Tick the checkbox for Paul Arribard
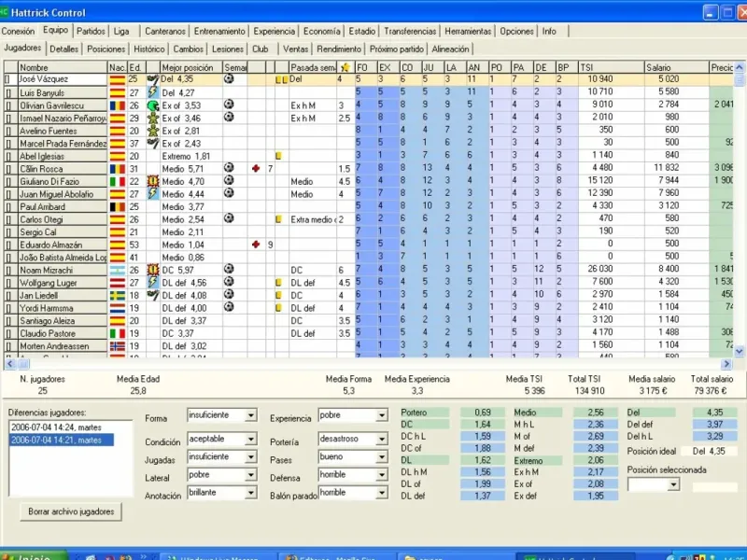The width and height of the screenshot is (747, 560). pos(7,206)
